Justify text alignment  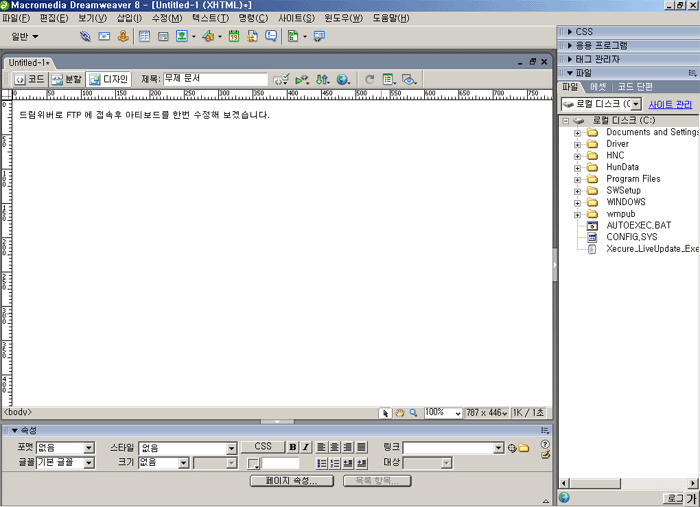click(x=362, y=447)
